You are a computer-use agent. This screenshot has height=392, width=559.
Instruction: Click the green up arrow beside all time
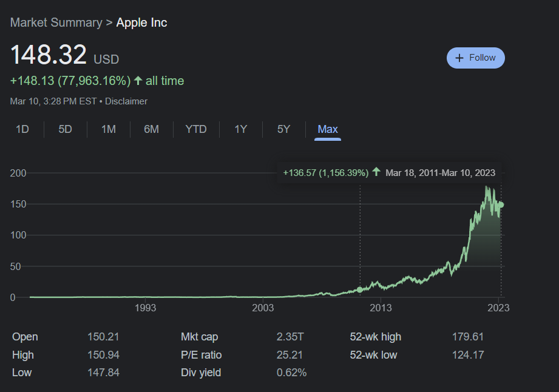click(138, 81)
